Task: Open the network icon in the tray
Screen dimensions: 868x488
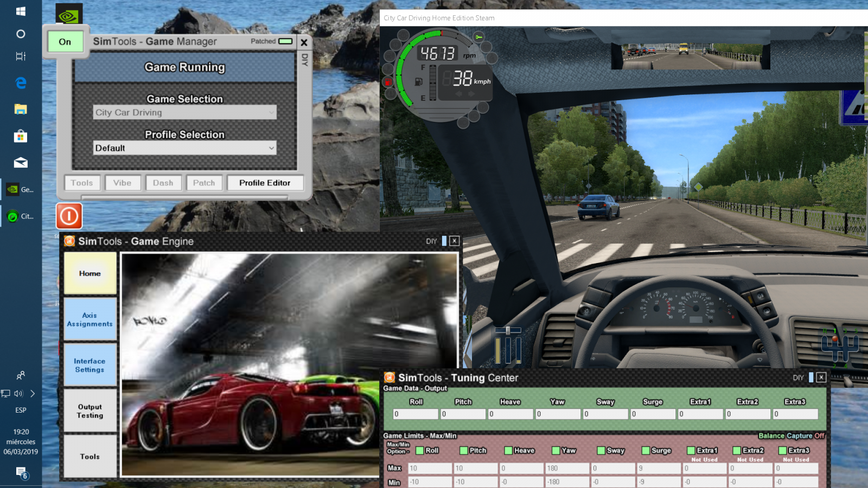Action: pos(5,394)
